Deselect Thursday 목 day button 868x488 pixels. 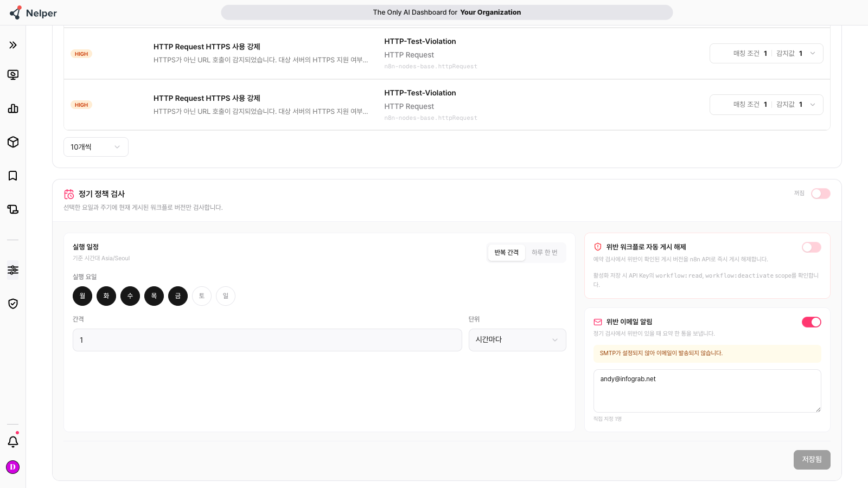pyautogui.click(x=154, y=296)
